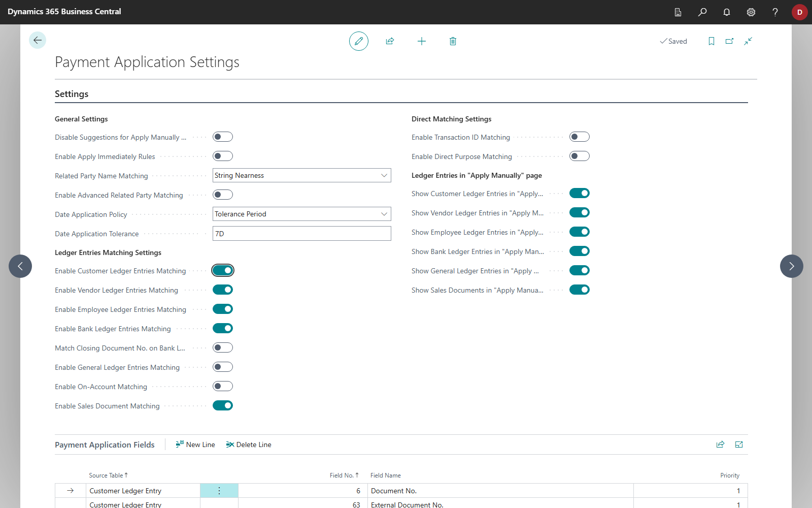Toggle Enable Bank Ledger Entries Matching
The width and height of the screenshot is (812, 508).
(x=223, y=328)
